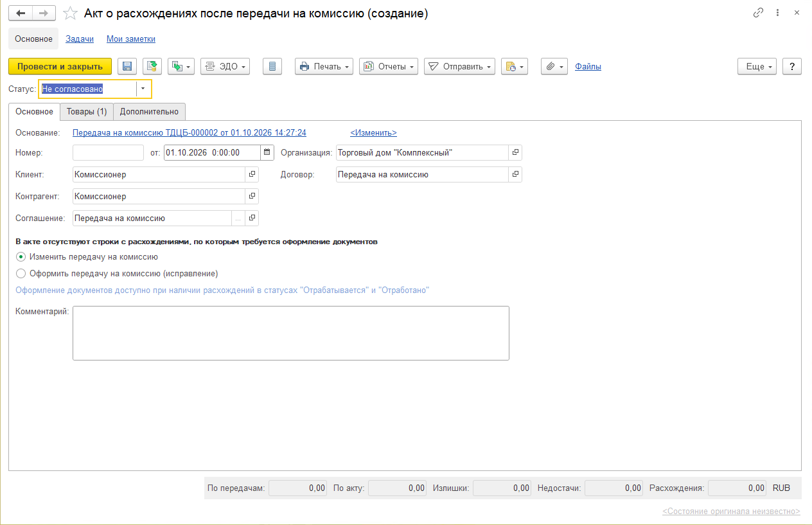The width and height of the screenshot is (812, 525).
Task: Save document using the floppy disk icon
Action: click(x=127, y=66)
